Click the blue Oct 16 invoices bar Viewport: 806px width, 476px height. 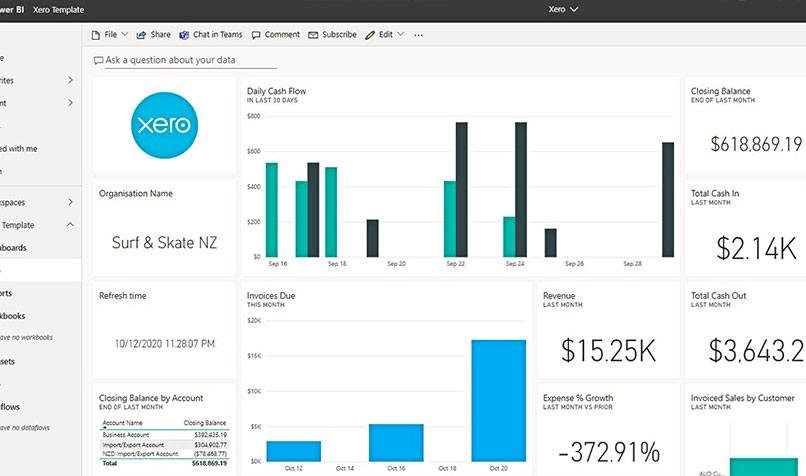396,443
